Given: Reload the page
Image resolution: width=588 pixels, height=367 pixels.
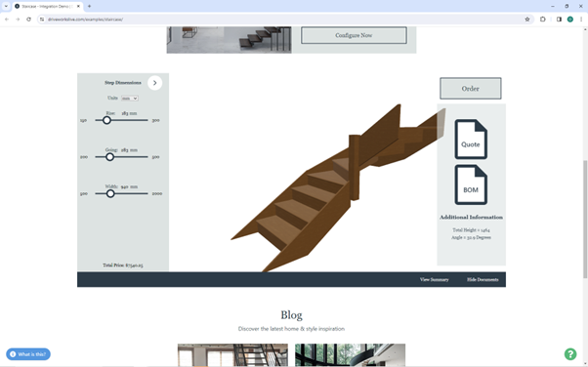Looking at the screenshot, I should [29, 20].
